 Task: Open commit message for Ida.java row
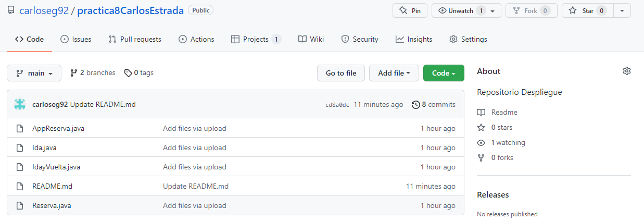point(195,148)
